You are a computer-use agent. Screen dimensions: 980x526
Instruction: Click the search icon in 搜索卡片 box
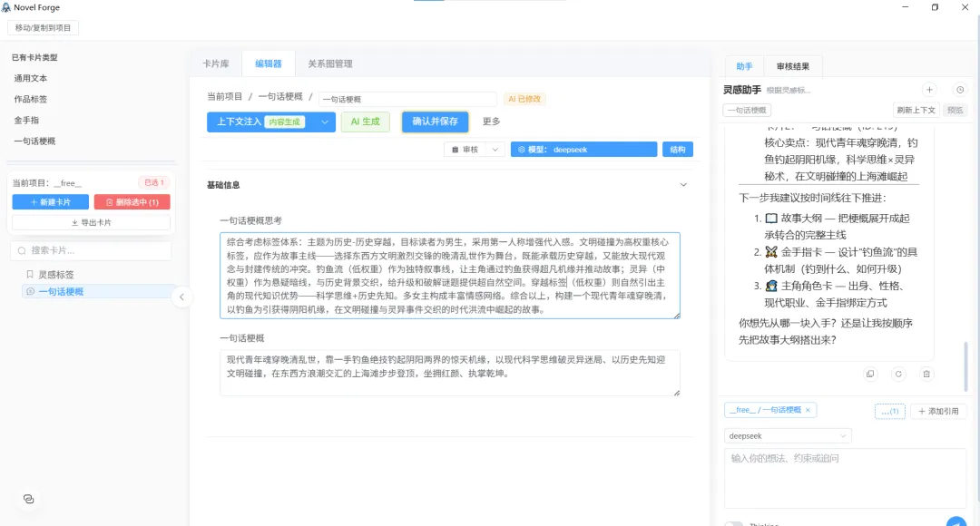pyautogui.click(x=22, y=250)
